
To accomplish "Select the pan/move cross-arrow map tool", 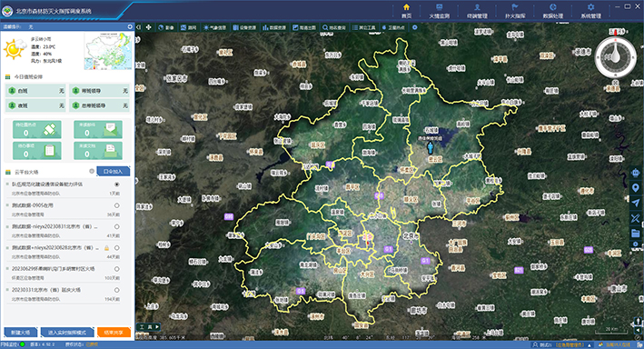I will (149, 27).
